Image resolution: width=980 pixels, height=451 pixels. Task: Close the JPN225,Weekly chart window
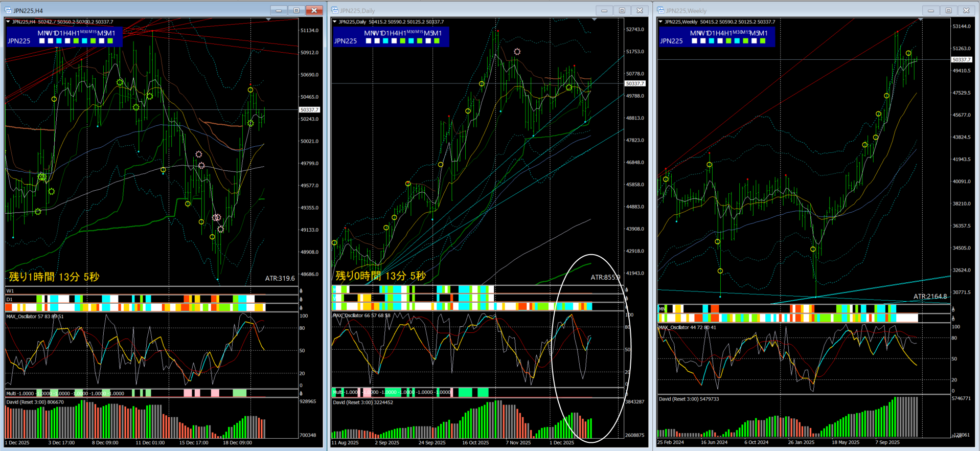967,10
